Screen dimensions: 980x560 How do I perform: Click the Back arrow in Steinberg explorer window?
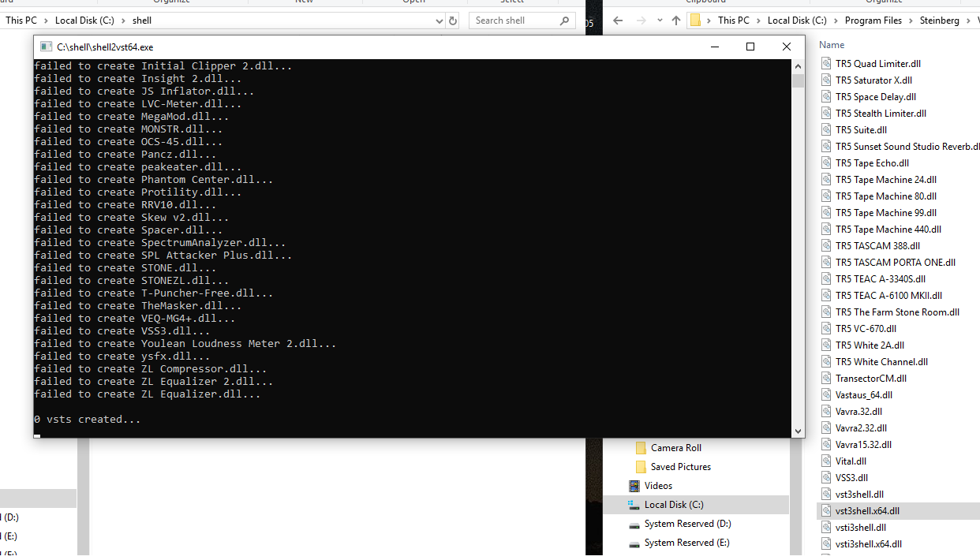(x=618, y=21)
